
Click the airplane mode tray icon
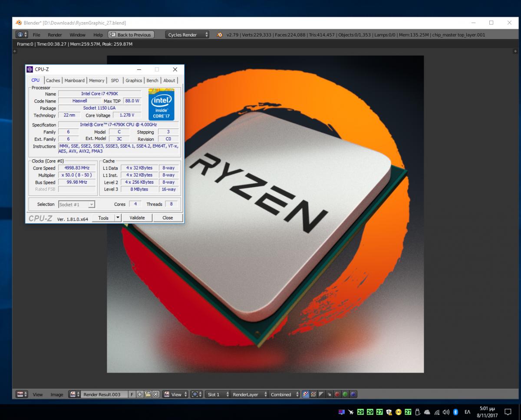351,412
